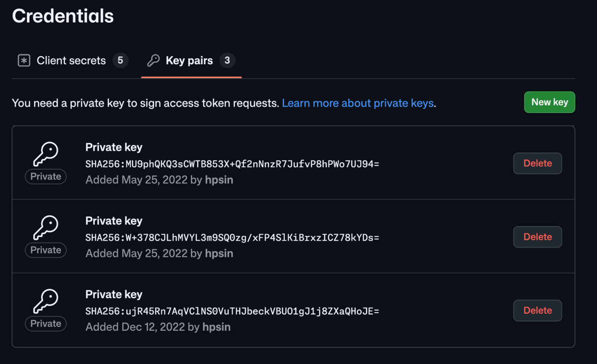Viewport: 597px width, 364px height.
Task: Click the SHA256:MU9phQKQ3 fingerprint text
Action: [x=232, y=164]
